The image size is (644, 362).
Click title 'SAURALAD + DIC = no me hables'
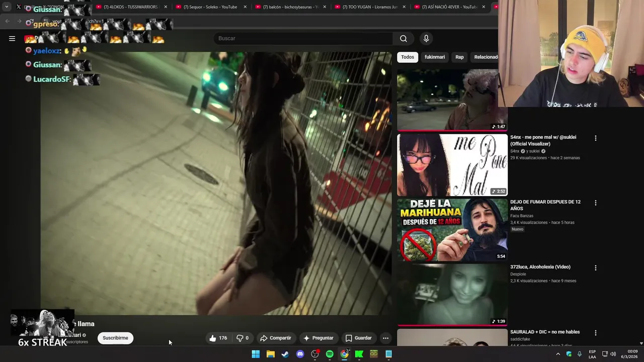coord(545,332)
